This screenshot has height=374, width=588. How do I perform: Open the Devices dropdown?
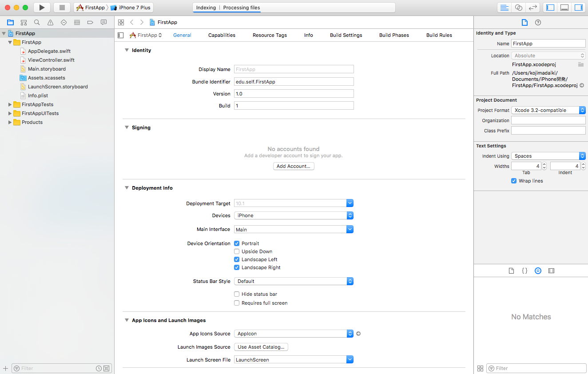click(294, 215)
